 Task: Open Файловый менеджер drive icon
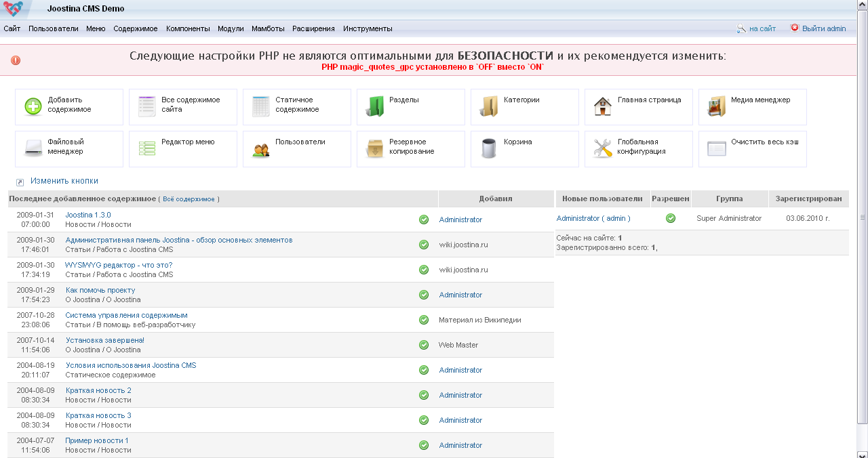(x=33, y=148)
